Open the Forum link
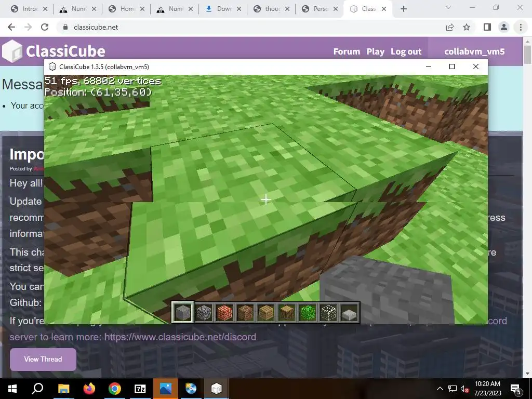This screenshot has width=532, height=399. [347, 51]
